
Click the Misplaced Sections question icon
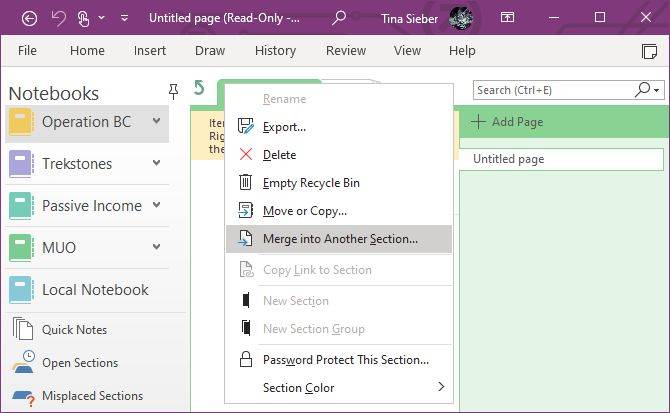click(x=23, y=398)
